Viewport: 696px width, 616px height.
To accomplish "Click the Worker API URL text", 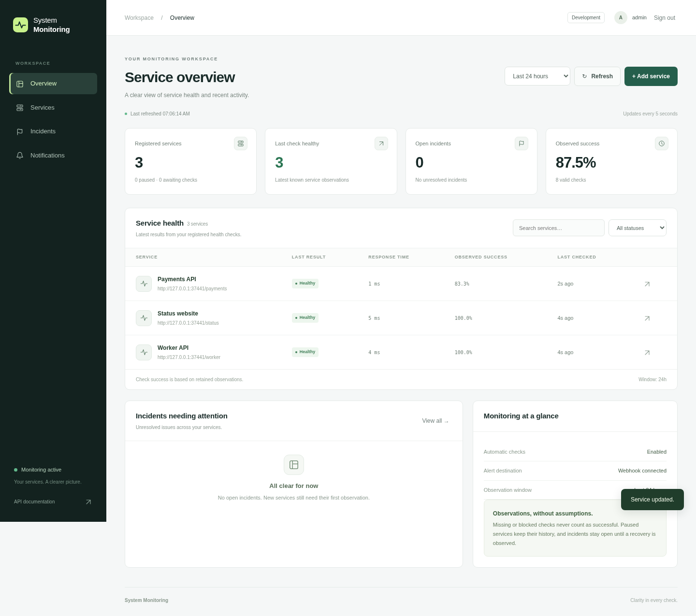I will point(189,358).
